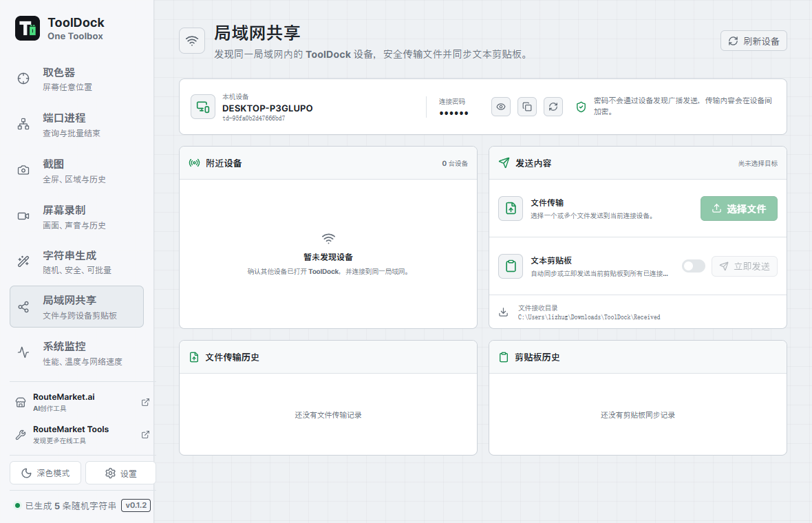Click the camera icon beside 截图
This screenshot has height=523, width=812.
pos(23,171)
